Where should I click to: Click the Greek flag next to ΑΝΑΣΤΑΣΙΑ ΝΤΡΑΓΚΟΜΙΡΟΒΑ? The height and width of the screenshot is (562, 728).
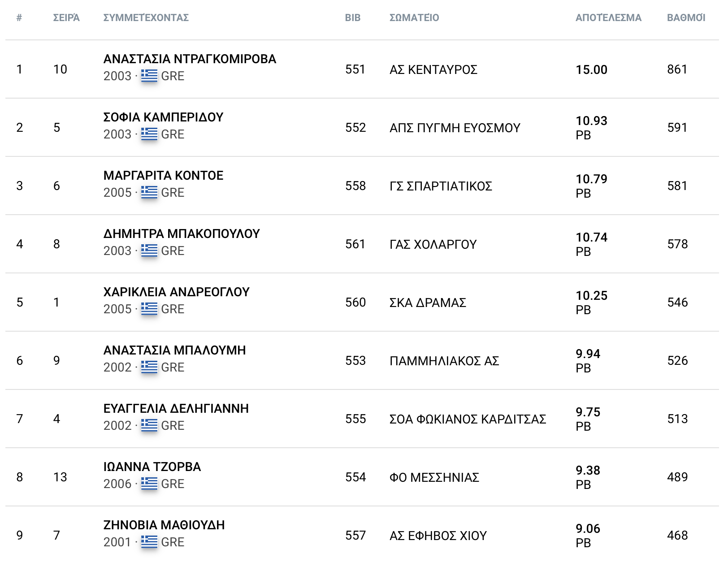[x=149, y=76]
